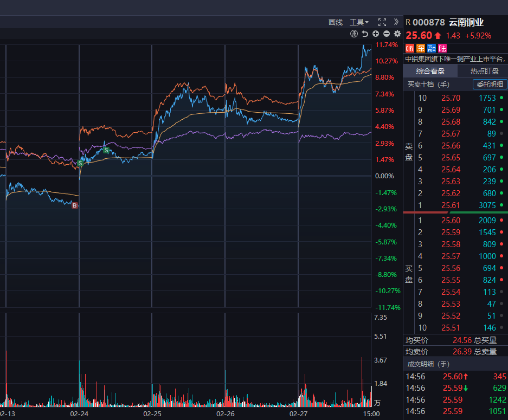Click the 委托明细 button
The width and height of the screenshot is (508, 420).
coord(490,84)
